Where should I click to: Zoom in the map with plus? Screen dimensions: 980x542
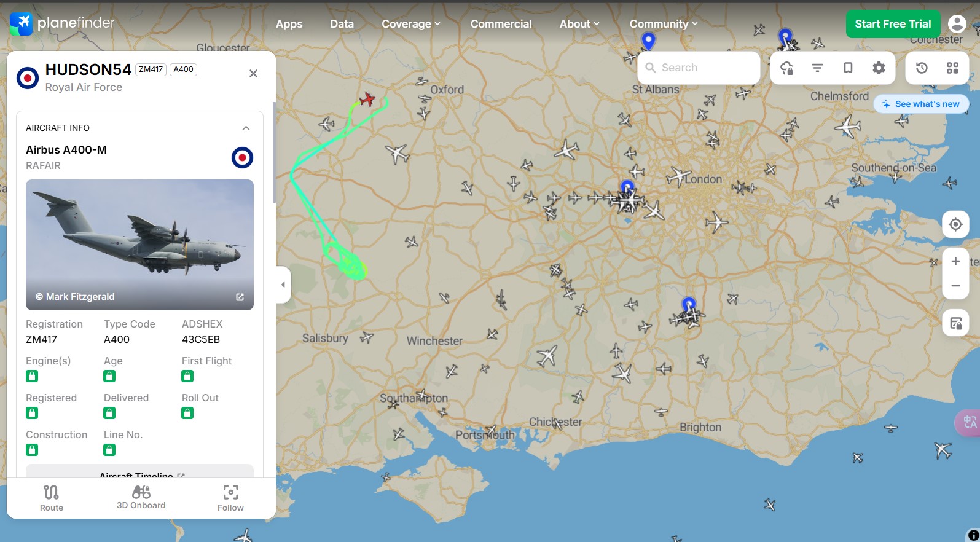pos(955,261)
